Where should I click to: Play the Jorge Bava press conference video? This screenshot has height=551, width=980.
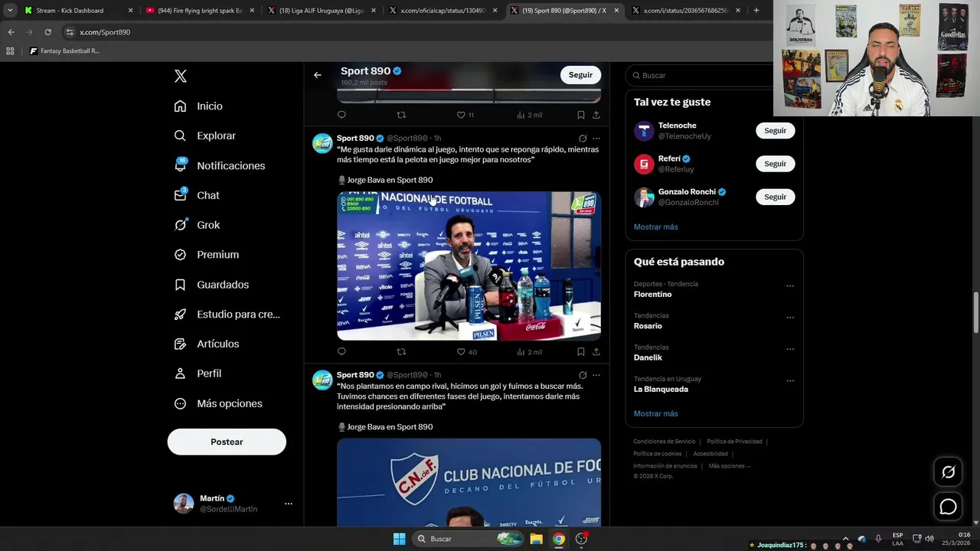click(469, 266)
